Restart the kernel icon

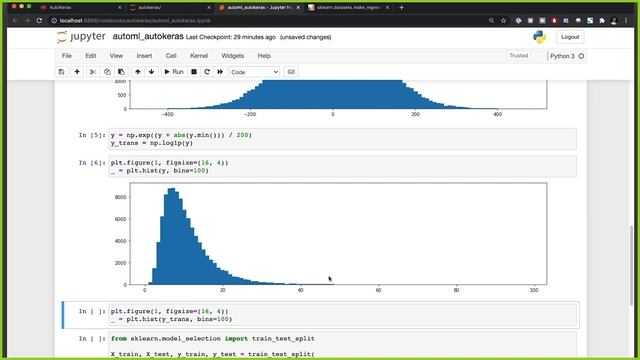point(207,72)
